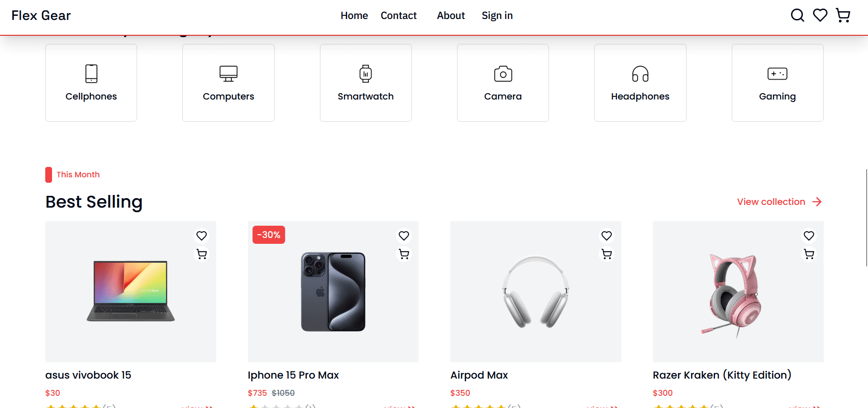Choose the Smartwatch category card

point(366,83)
